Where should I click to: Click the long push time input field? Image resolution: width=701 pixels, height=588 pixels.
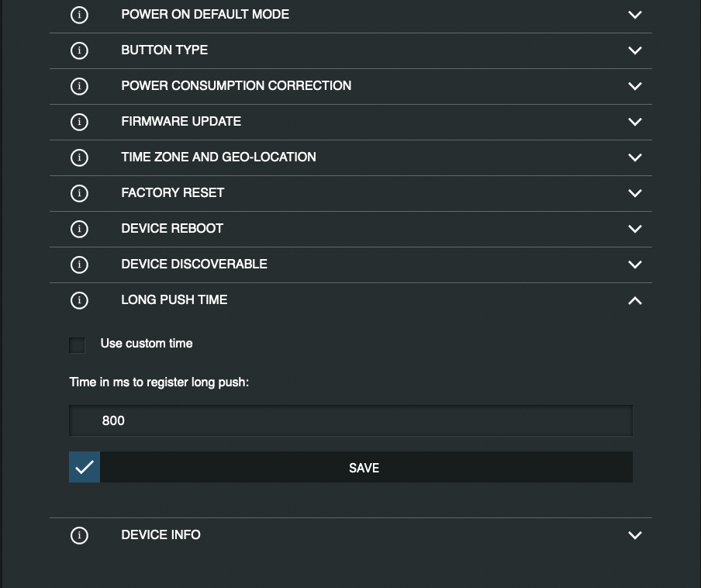pos(350,420)
